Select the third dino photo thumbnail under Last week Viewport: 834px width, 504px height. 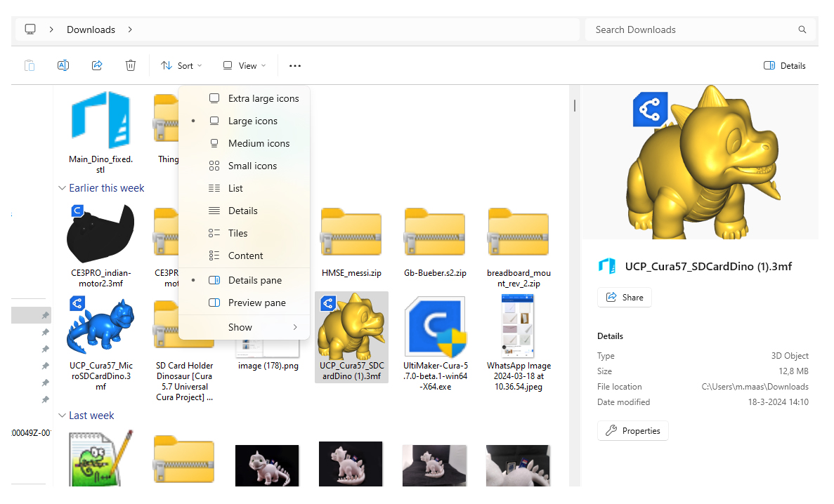(434, 465)
